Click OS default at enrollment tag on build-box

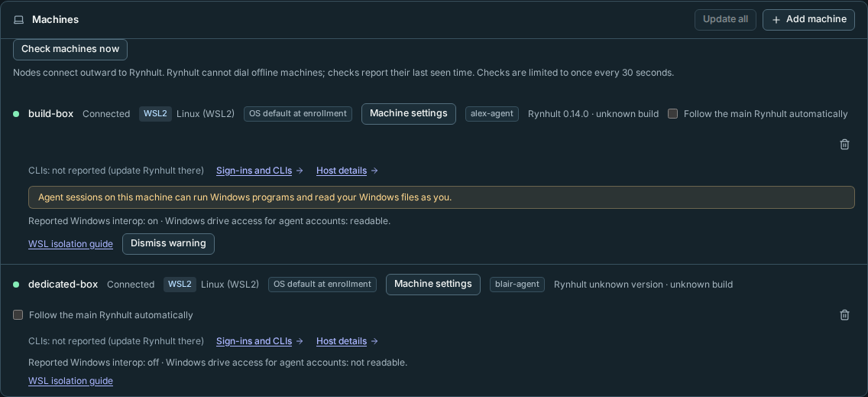tap(298, 114)
